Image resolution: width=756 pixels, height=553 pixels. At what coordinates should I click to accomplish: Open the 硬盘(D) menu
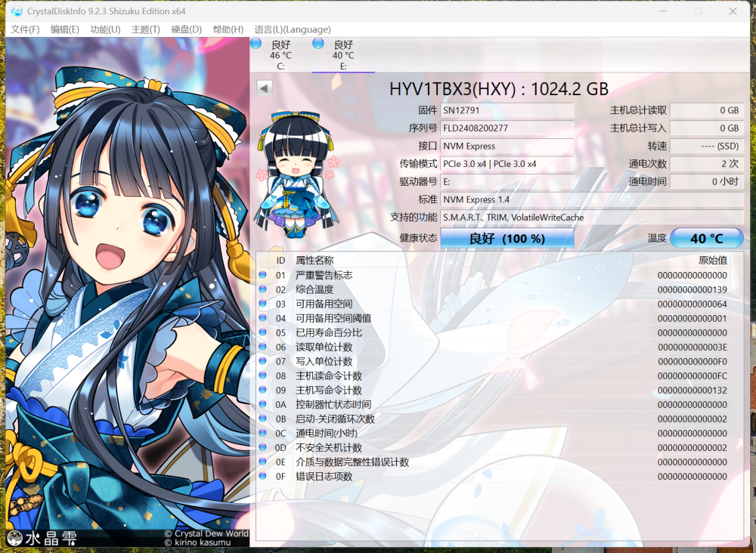[187, 29]
